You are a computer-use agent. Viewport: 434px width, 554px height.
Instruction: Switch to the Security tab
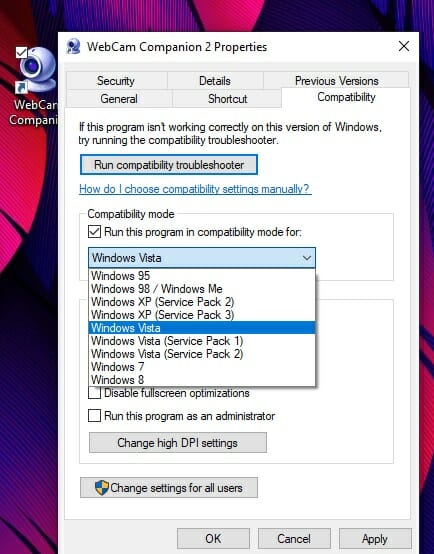116,81
